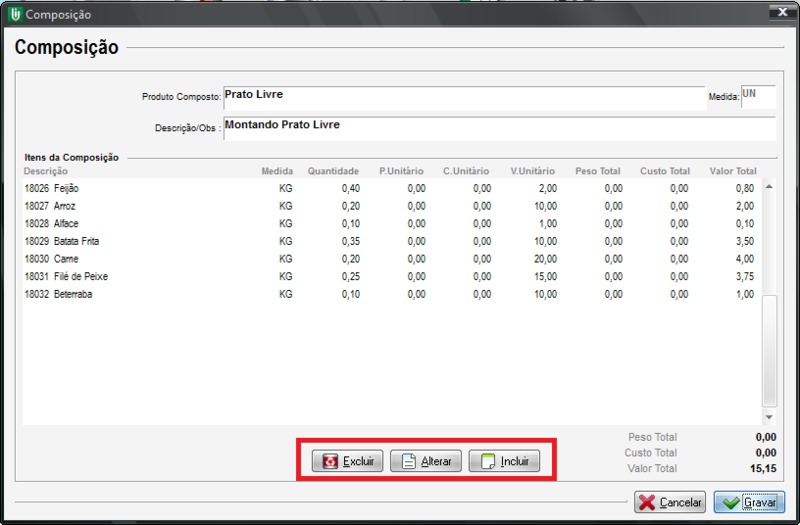
Task: Click the Produto Composto input field
Action: pos(463,96)
